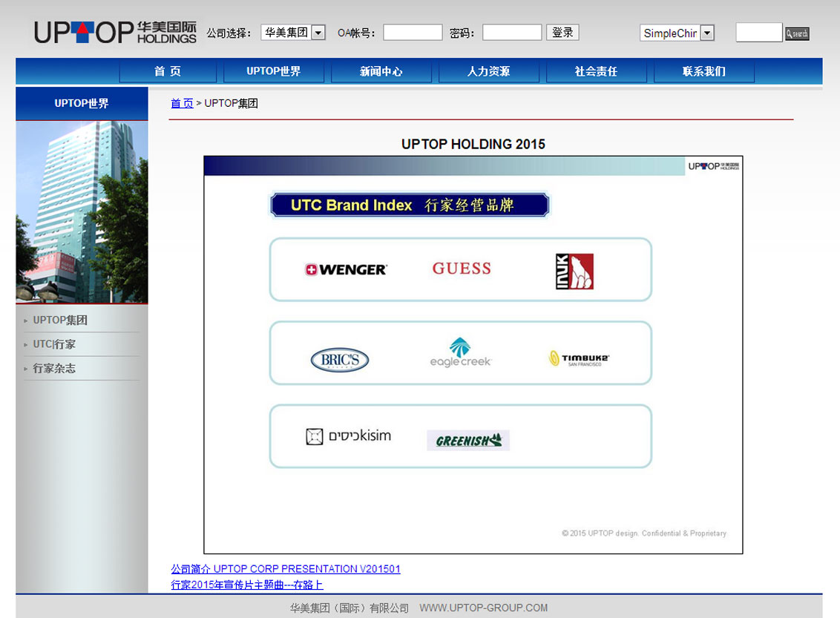The width and height of the screenshot is (840, 618).
Task: Click the Eagle Creek logo
Action: point(460,352)
